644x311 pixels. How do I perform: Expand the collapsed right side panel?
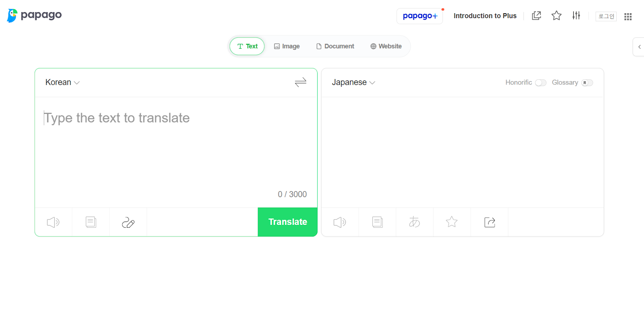point(639,46)
